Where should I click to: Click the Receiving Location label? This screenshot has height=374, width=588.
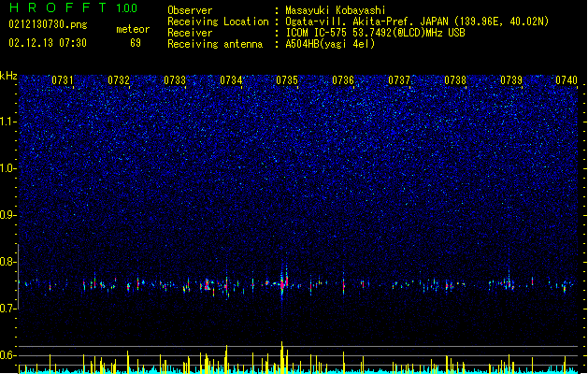218,22
